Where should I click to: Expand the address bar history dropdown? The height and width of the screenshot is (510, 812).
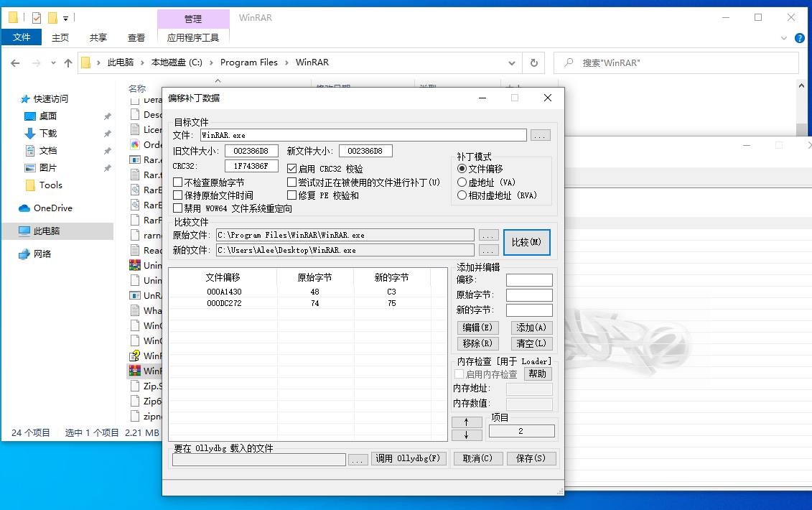pyautogui.click(x=512, y=63)
